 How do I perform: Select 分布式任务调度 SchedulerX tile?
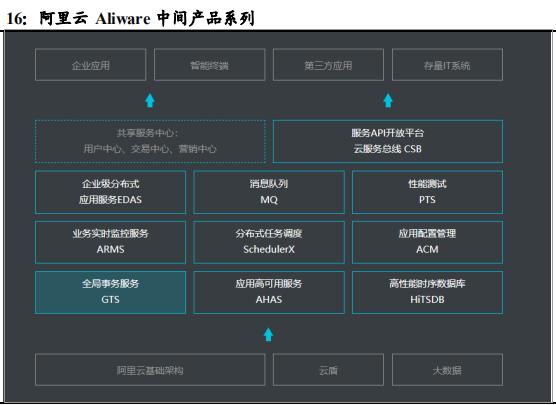[x=269, y=242]
